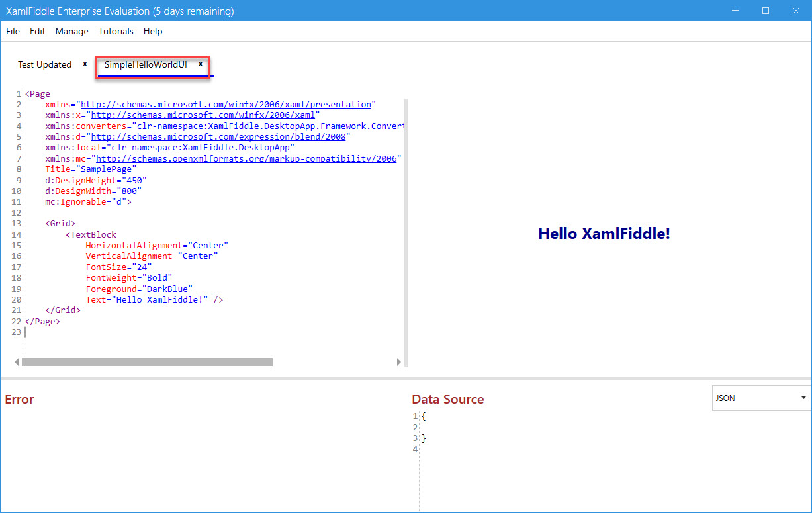Click the d:DesignHeight="450" line
The width and height of the screenshot is (812, 513).
pos(96,180)
